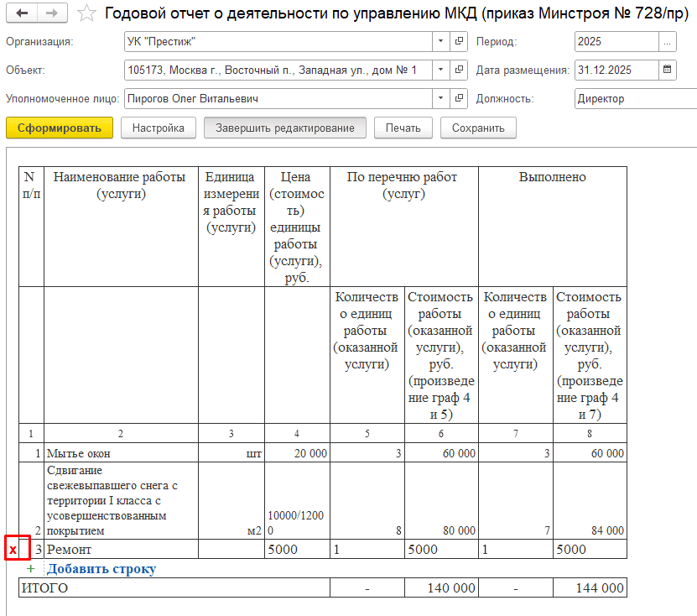Image resolution: width=697 pixels, height=616 pixels.
Task: Click Завершить редактирование button
Action: [285, 128]
